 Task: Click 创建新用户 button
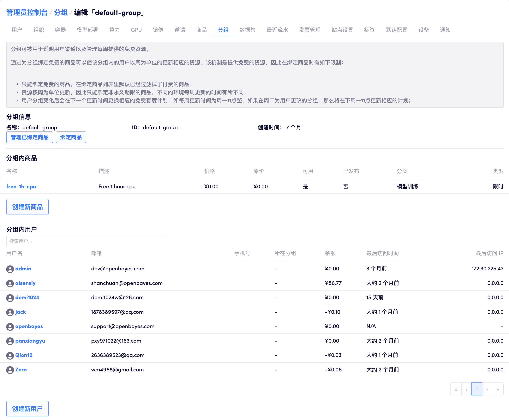(x=27, y=409)
